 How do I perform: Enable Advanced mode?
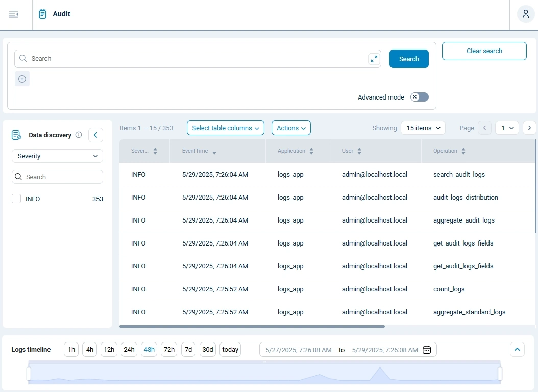tap(419, 97)
